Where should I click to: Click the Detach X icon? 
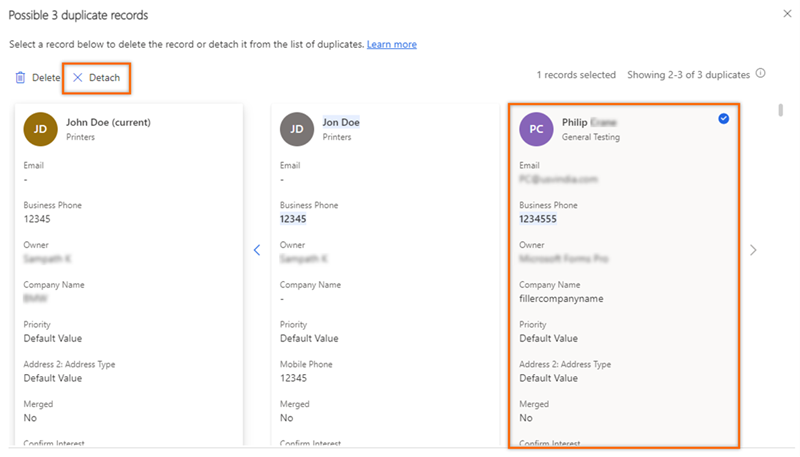[x=78, y=78]
